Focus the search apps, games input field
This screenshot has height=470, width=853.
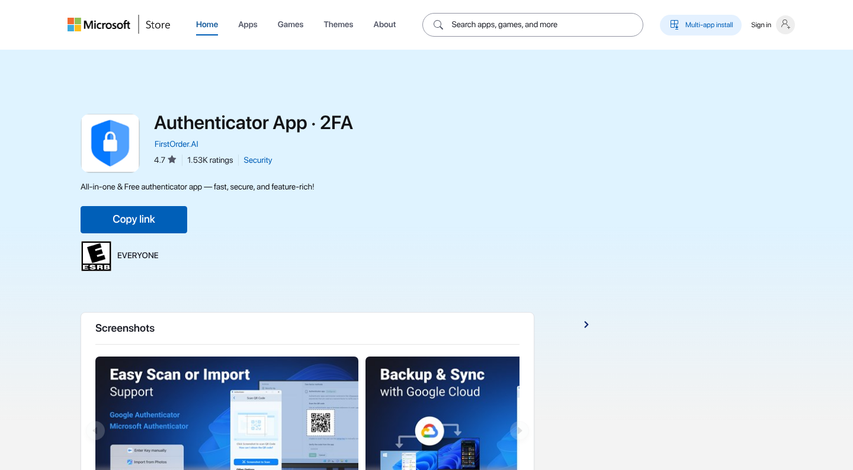pyautogui.click(x=533, y=24)
